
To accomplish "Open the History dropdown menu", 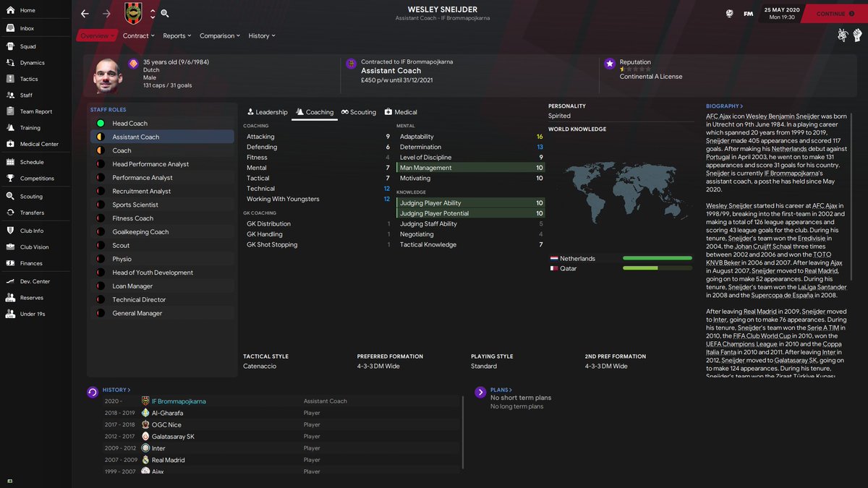I will click(x=262, y=35).
